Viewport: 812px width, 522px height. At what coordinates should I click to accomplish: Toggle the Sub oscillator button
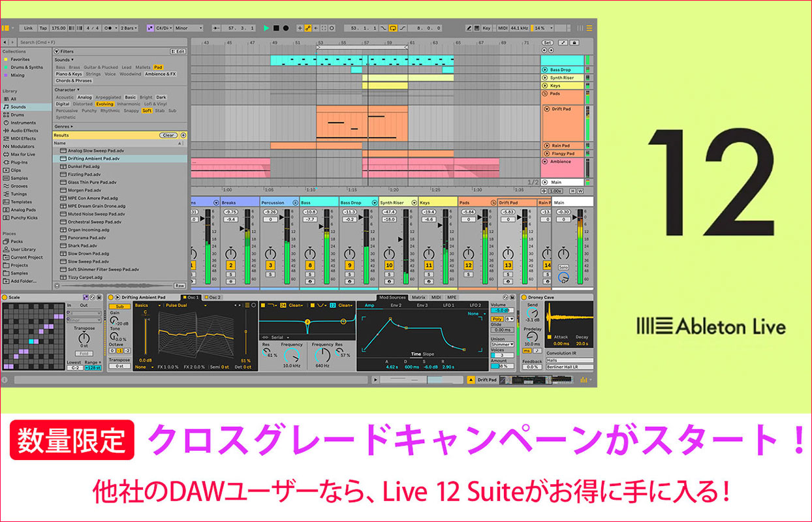click(x=119, y=305)
